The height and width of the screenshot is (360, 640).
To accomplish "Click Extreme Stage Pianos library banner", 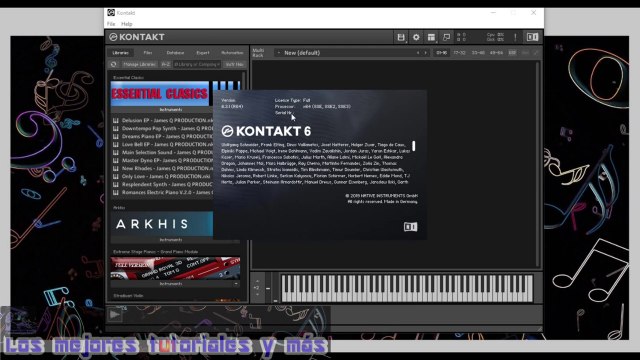I will click(176, 268).
